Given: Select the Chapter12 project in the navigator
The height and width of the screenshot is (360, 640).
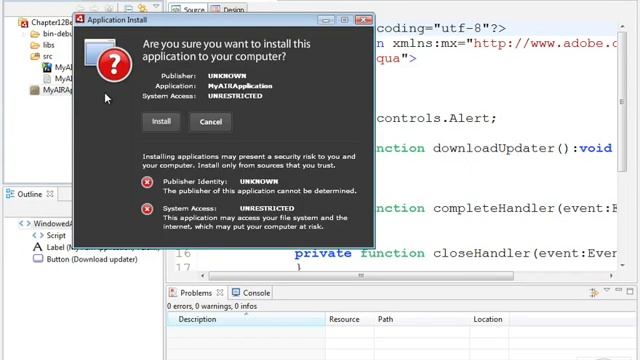Looking at the screenshot, I should point(51,22).
